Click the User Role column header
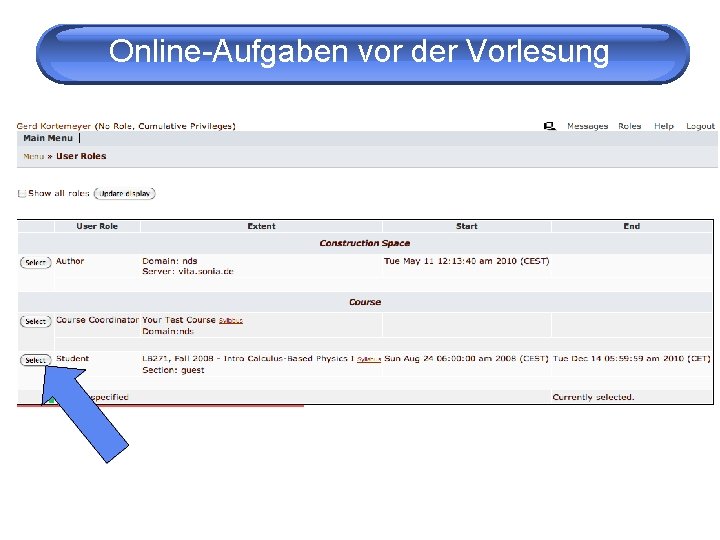 click(x=97, y=226)
